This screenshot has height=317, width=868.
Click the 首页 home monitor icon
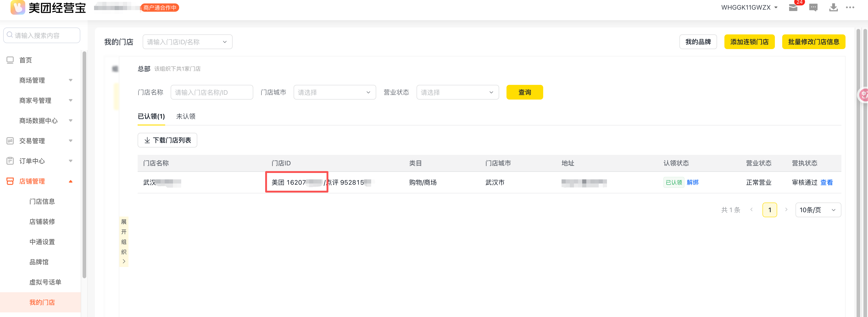point(10,60)
